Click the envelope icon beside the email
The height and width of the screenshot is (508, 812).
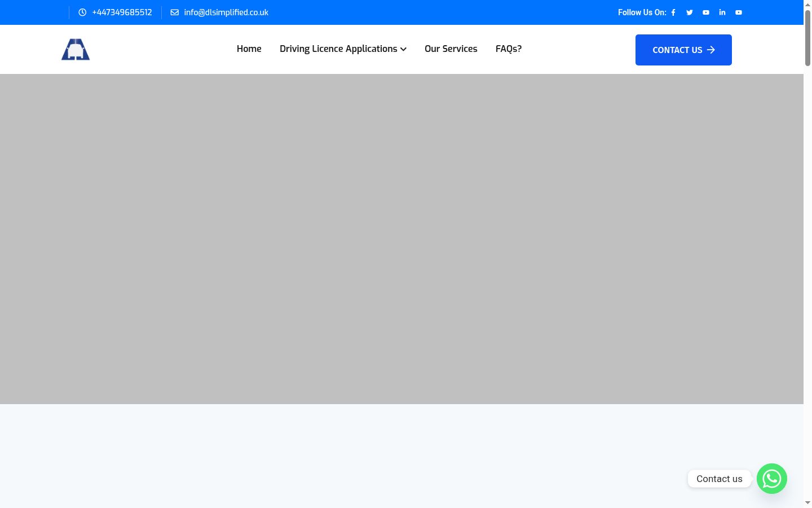pos(175,12)
